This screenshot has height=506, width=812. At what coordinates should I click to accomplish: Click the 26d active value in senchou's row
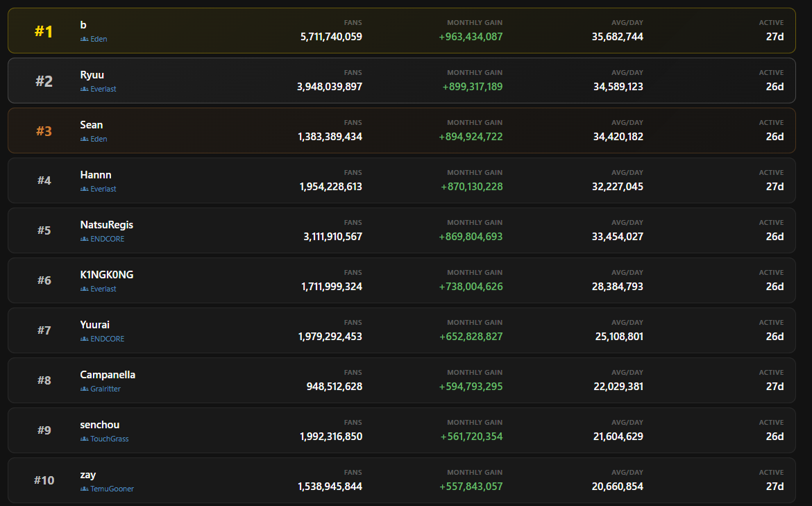[775, 437]
